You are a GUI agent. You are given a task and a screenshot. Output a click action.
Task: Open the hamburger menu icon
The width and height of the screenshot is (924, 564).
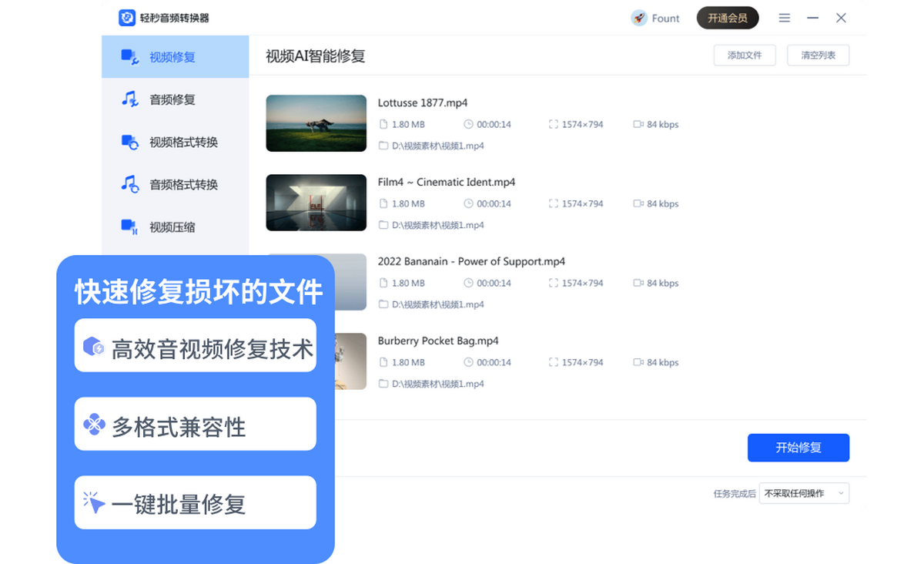(x=784, y=18)
